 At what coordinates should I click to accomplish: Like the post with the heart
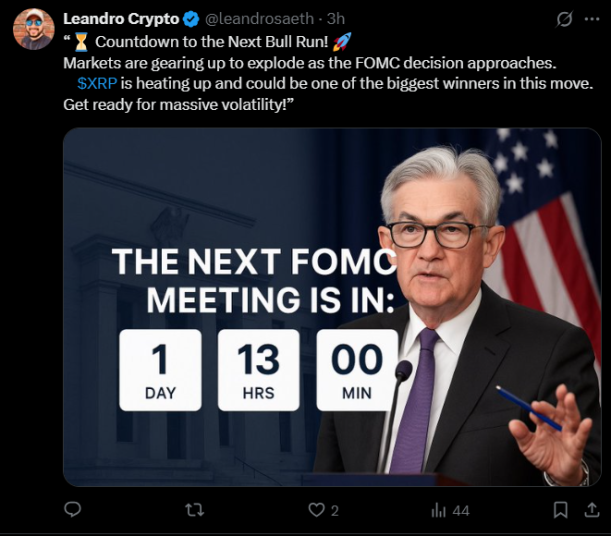point(316,510)
